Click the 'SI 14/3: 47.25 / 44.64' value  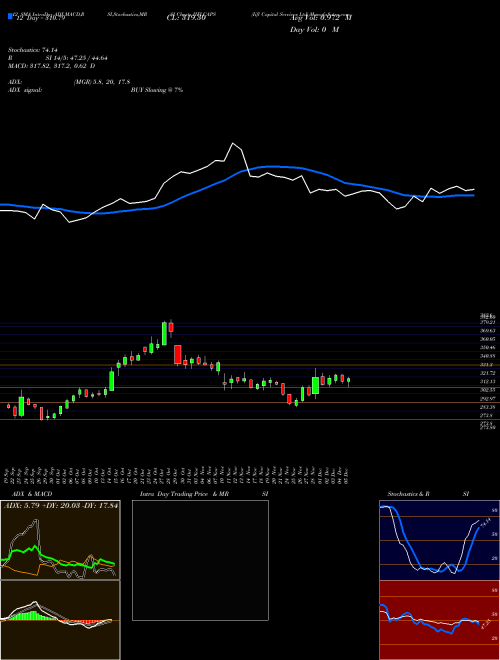[77, 58]
